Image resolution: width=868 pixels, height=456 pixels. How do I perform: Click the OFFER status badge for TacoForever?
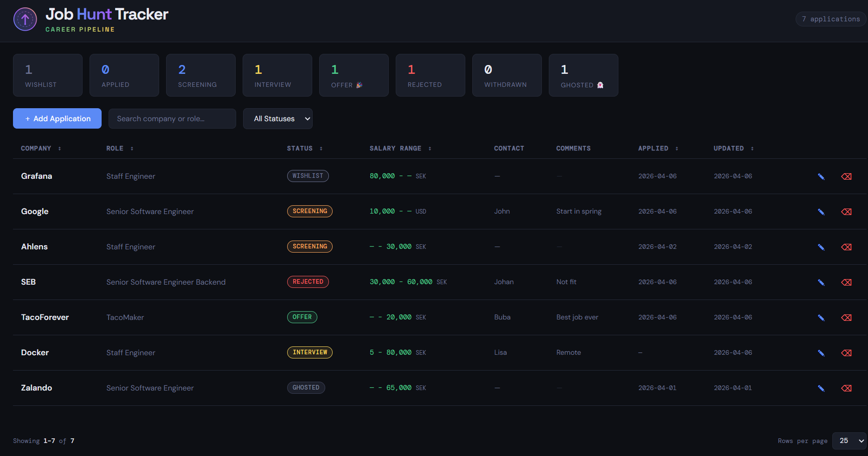(302, 317)
